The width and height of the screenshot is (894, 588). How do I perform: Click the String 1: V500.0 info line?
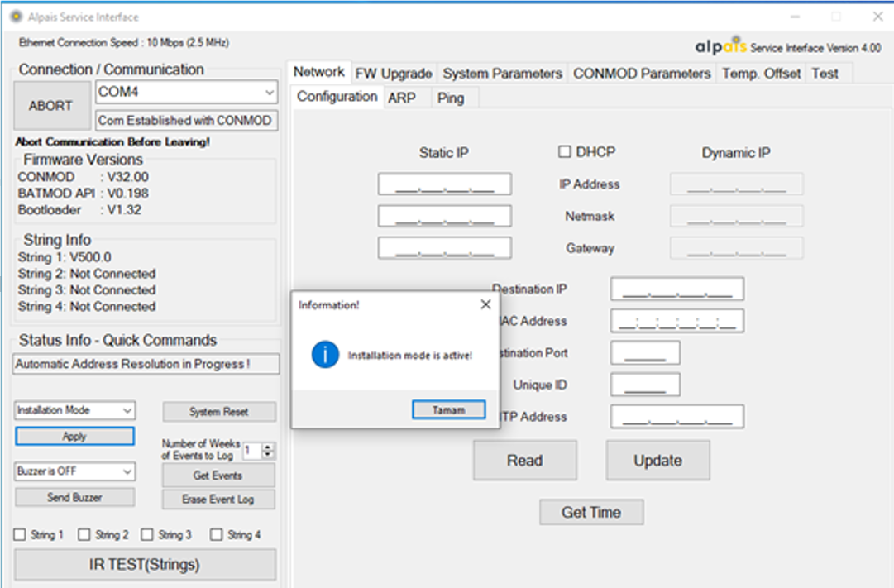65,257
